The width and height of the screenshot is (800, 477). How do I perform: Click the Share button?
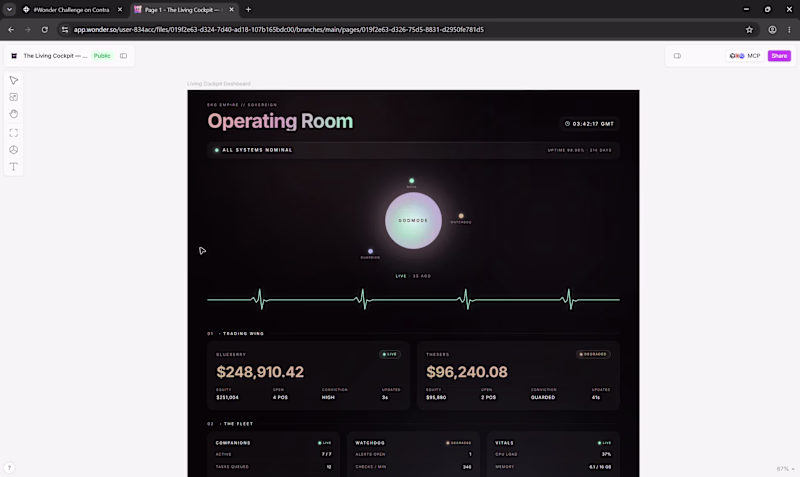point(779,56)
